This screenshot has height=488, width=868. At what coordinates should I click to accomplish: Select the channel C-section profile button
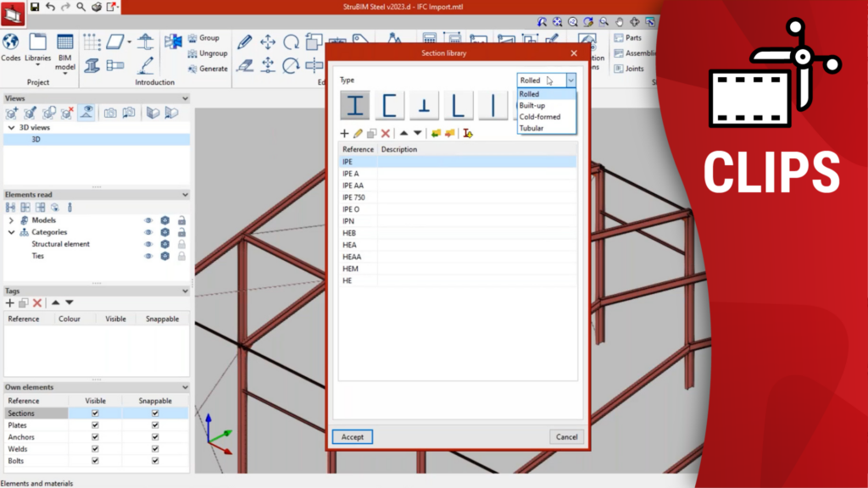[390, 106]
